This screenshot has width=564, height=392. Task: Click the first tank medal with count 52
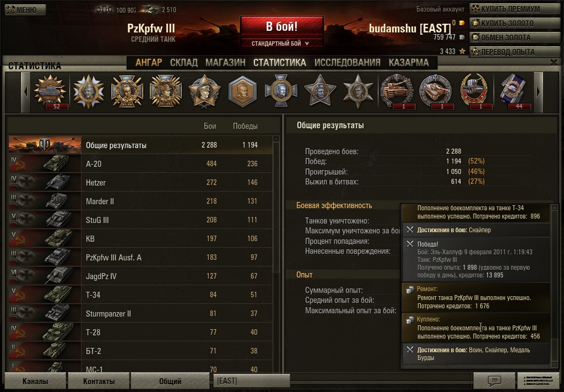click(50, 92)
